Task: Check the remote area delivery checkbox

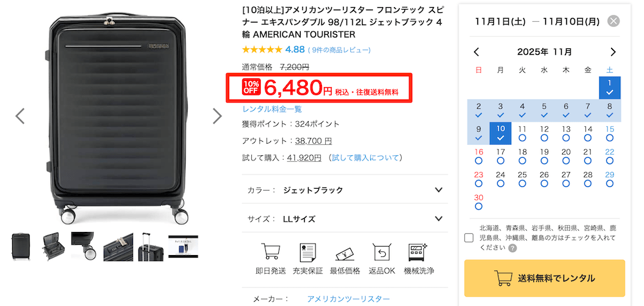Action: tap(469, 238)
